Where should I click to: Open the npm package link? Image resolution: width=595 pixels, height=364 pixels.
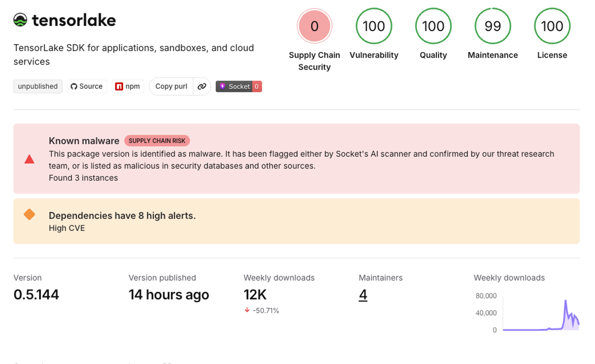coord(128,86)
